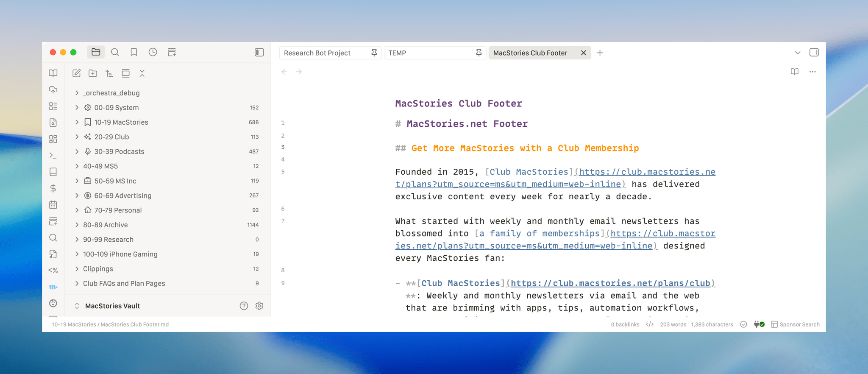Screen dimensions: 868x374
Task: Open the search pane in sidebar header
Action: (x=115, y=52)
